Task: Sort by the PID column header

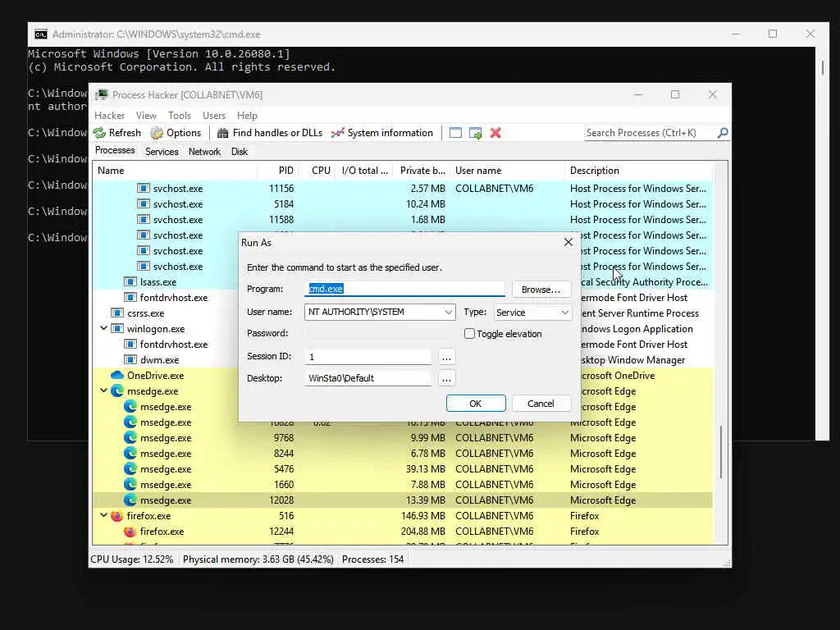Action: click(x=278, y=171)
